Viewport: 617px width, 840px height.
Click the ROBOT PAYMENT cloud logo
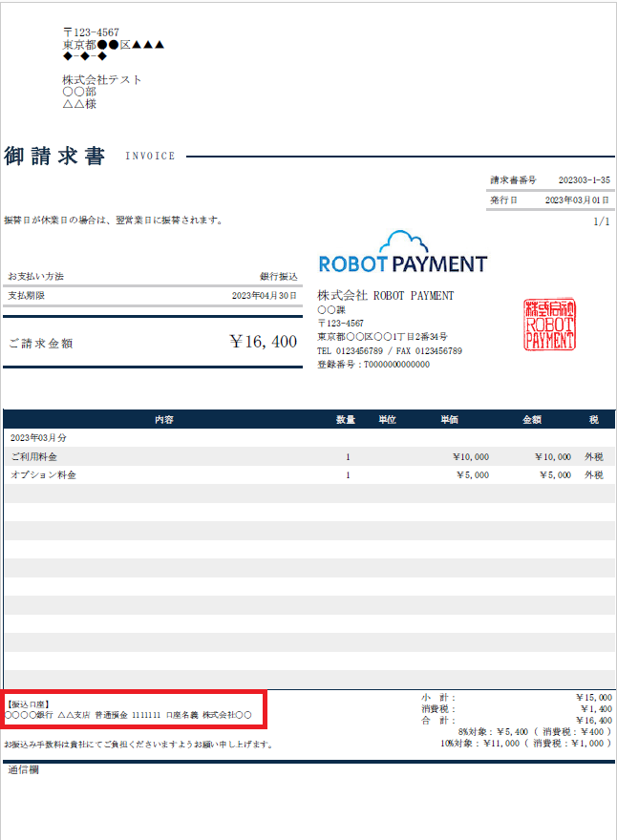(x=402, y=253)
